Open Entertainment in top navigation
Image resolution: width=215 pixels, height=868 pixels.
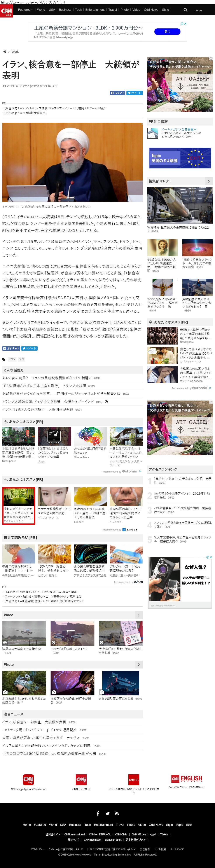95,10
